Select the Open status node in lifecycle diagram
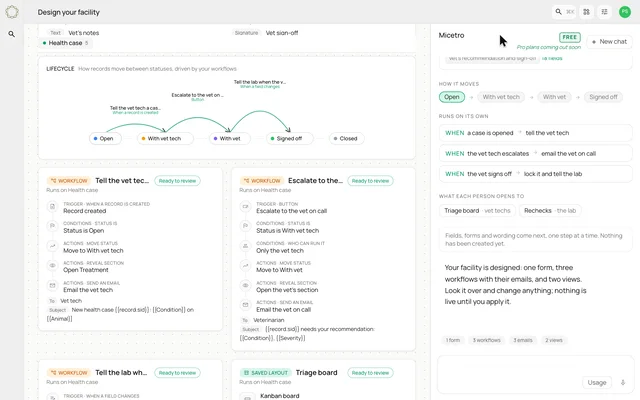640x400 pixels. tap(105, 138)
